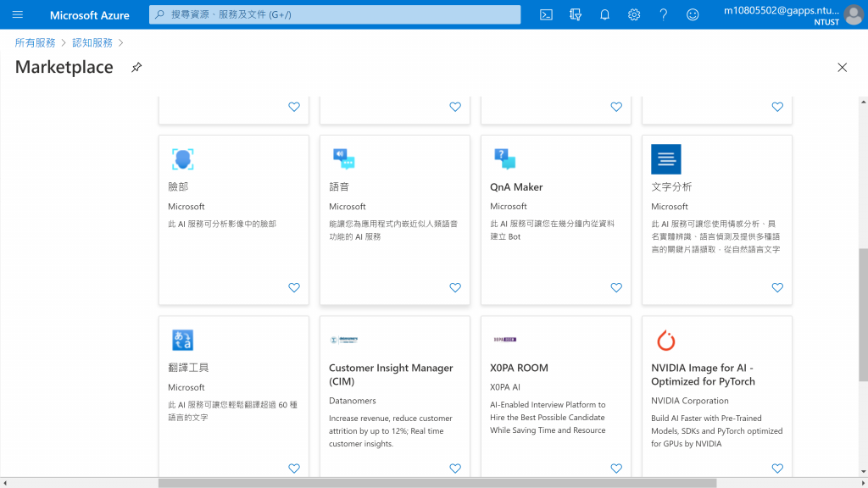Favorite the 語音 card with heart
The width and height of the screenshot is (868, 488).
click(x=455, y=288)
